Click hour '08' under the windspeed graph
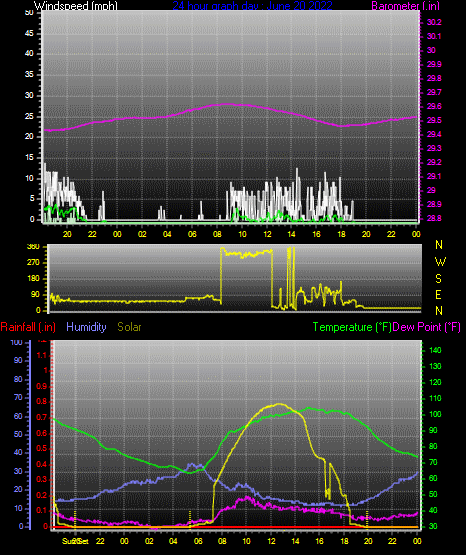Image resolution: width=466 pixels, height=555 pixels. pyautogui.click(x=217, y=234)
